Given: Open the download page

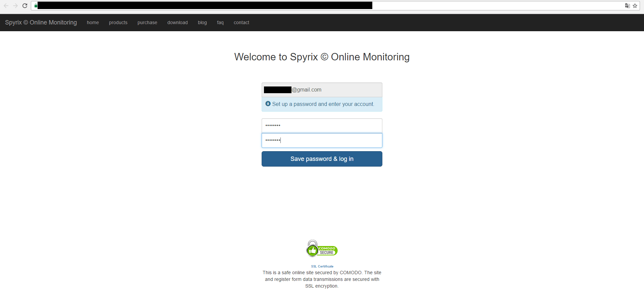Looking at the screenshot, I should (177, 22).
